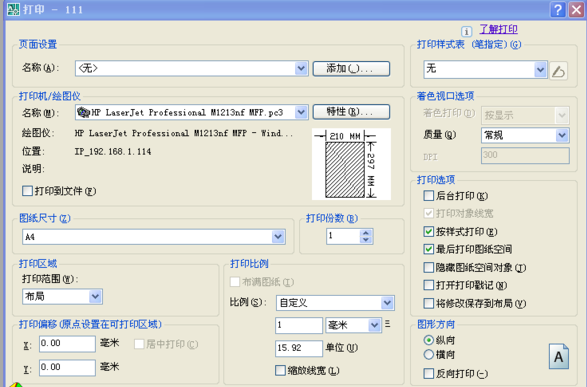Screen dimensions: 587x387
Task: Click the portrait orientation preview icon
Action: point(559,356)
